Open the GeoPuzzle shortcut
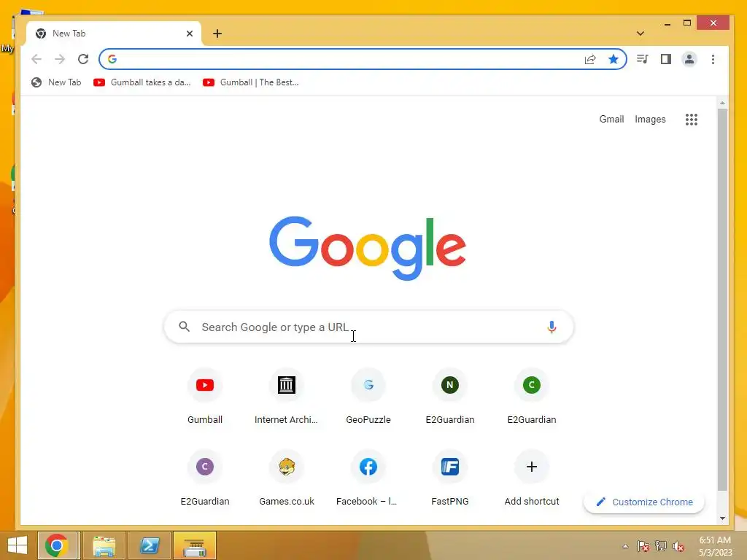Image resolution: width=747 pixels, height=560 pixels. [368, 396]
